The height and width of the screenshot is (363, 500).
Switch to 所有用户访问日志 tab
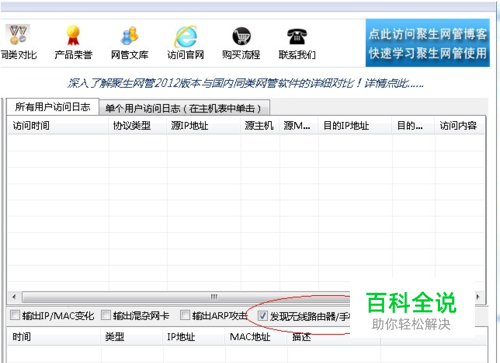click(x=53, y=107)
